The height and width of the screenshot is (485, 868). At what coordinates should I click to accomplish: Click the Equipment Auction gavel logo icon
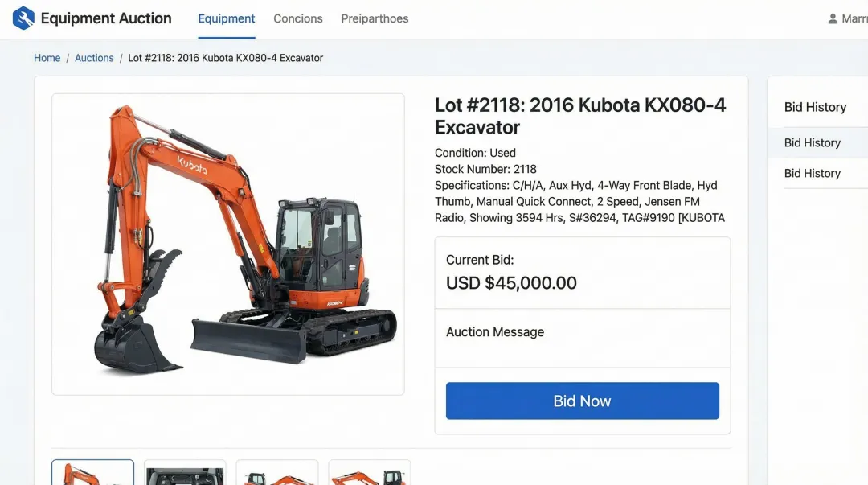click(x=23, y=18)
